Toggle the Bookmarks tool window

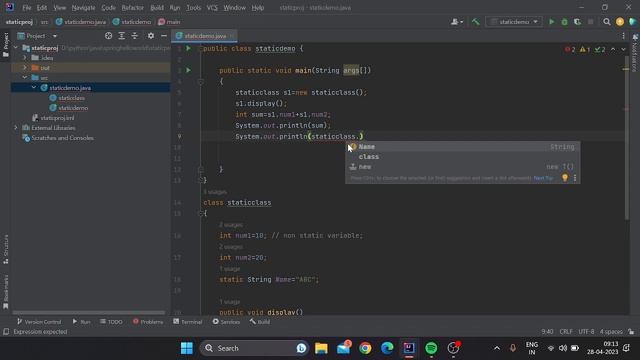pos(6,292)
